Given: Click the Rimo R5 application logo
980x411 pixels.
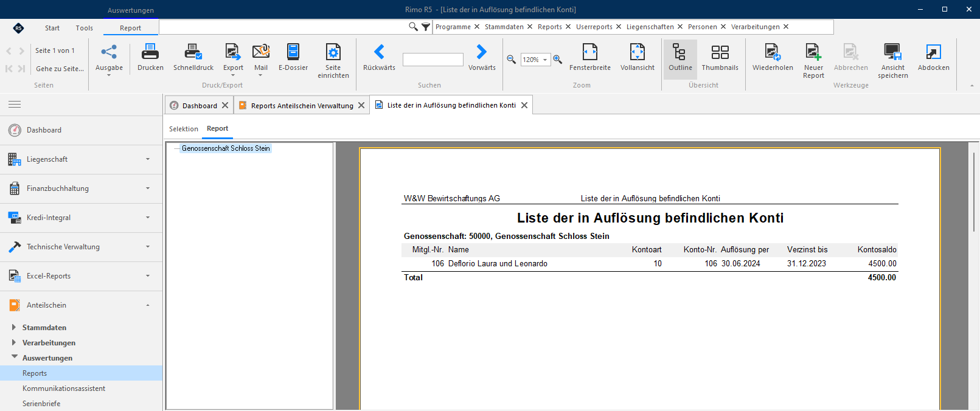Looking at the screenshot, I should click(18, 28).
